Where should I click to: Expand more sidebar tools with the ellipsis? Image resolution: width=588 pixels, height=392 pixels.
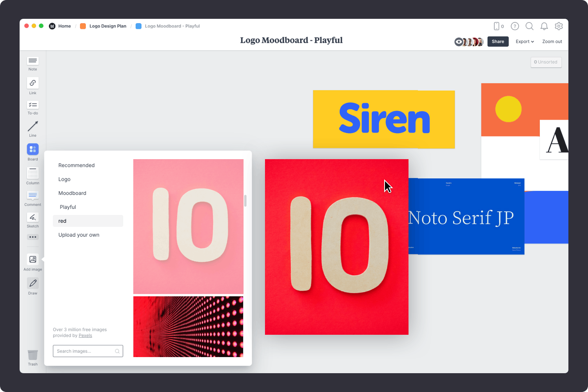point(33,237)
